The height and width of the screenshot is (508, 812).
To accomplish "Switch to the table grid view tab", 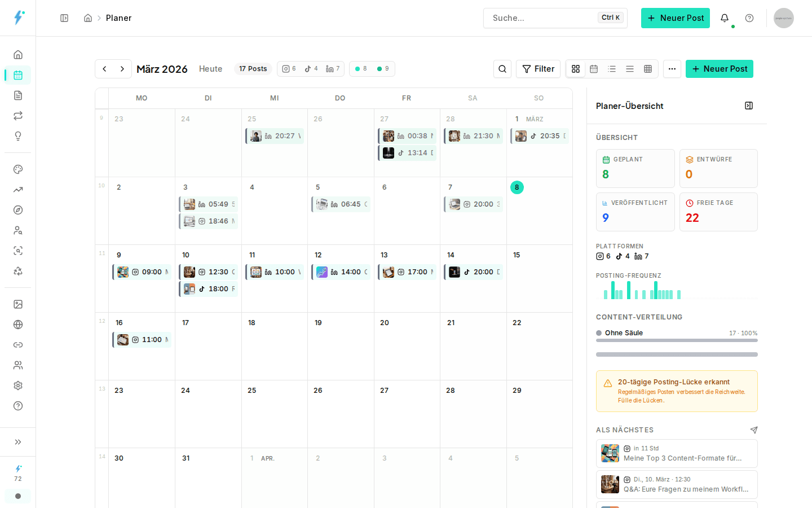I will click(648, 68).
